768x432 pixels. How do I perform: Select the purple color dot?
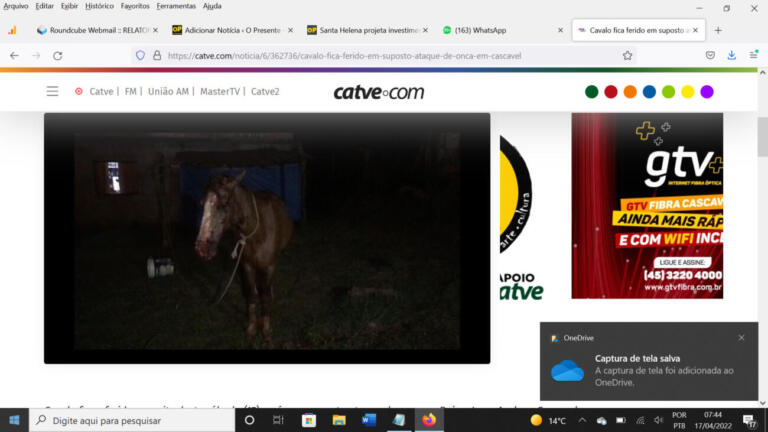pyautogui.click(x=707, y=92)
